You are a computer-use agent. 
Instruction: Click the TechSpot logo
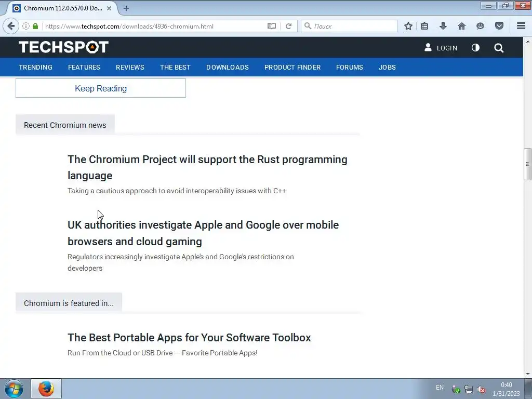coord(63,47)
